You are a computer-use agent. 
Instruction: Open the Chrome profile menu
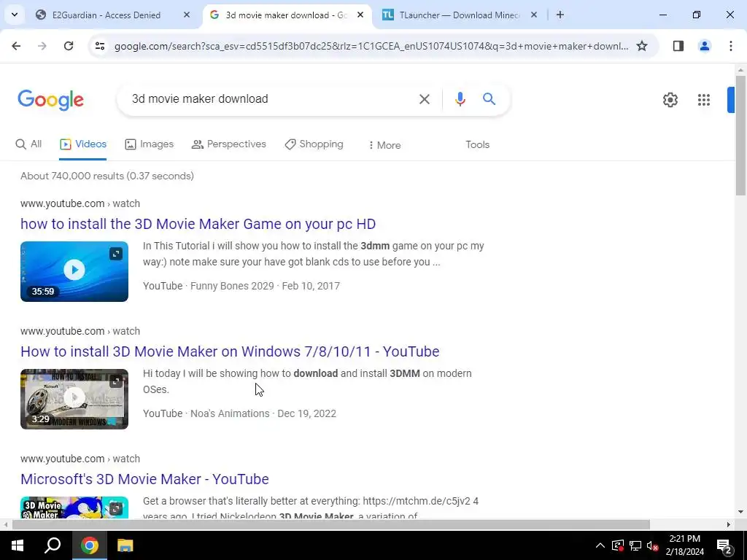point(705,46)
